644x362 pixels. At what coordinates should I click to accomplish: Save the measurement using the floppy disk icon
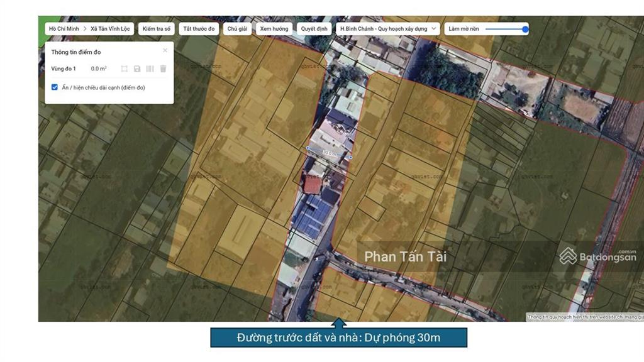137,69
